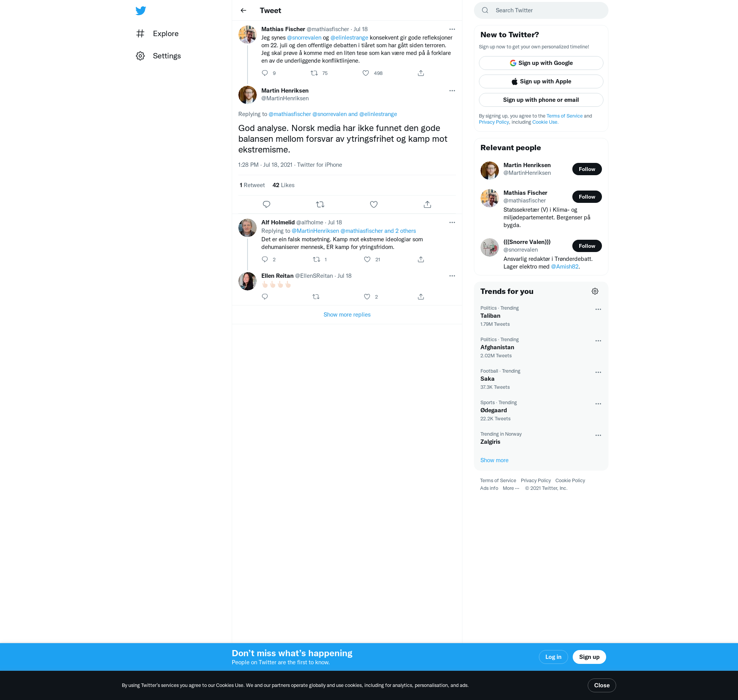
Task: Open the Explore menu item
Action: [165, 33]
